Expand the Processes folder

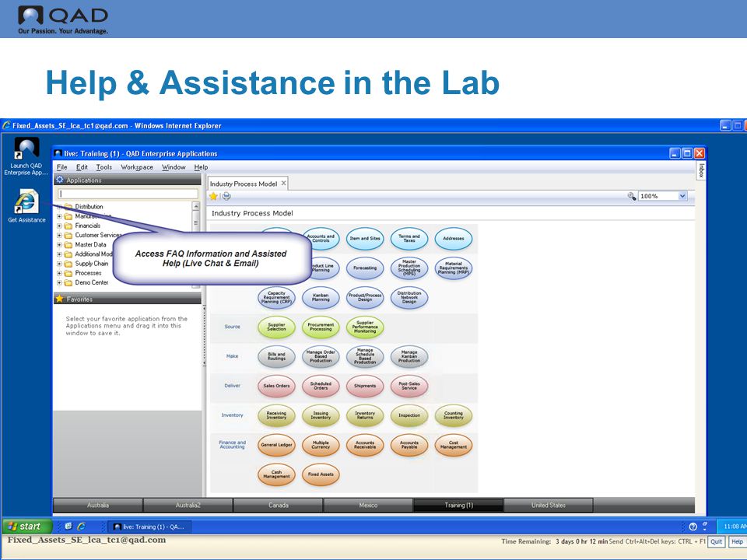click(60, 273)
